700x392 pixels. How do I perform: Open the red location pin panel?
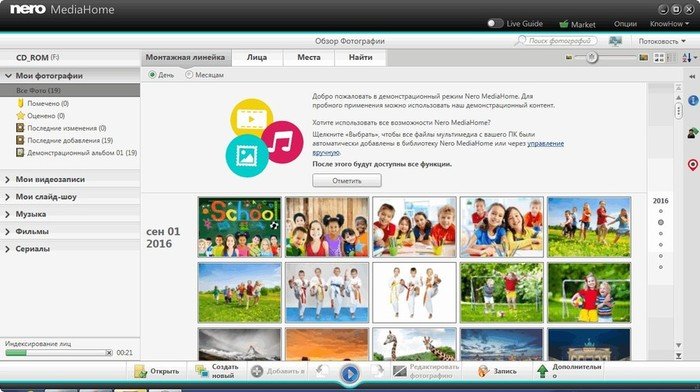[692, 165]
